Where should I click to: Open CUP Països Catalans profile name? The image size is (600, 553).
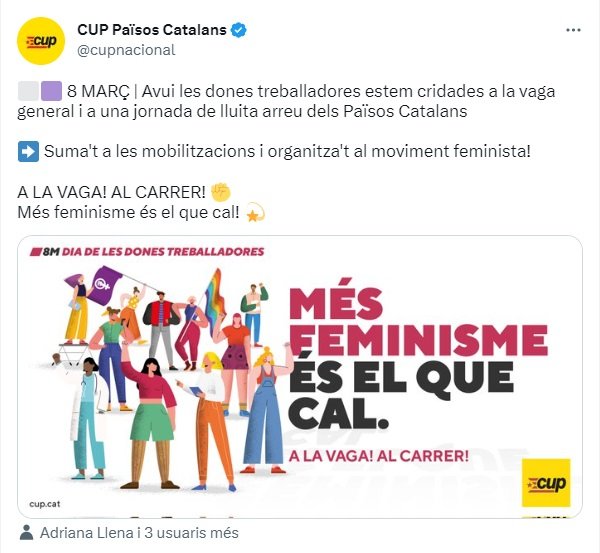[x=152, y=29]
